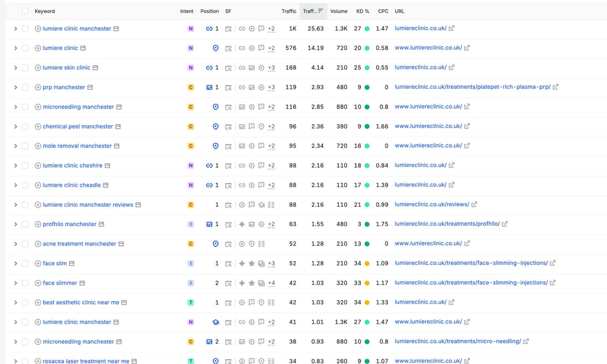Open SERP view icon for lumiere clinic row
607x364 pixels.
(83, 49)
